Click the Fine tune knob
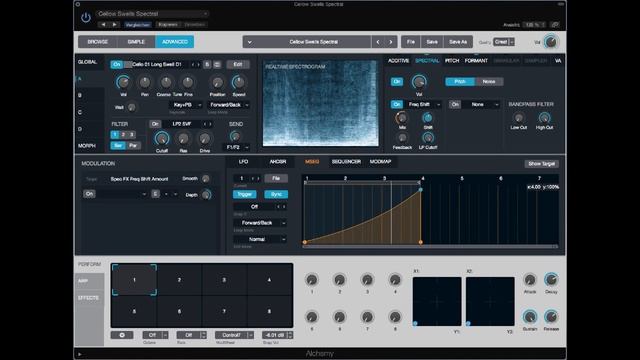Screen dimensions: 640x360 [187, 82]
